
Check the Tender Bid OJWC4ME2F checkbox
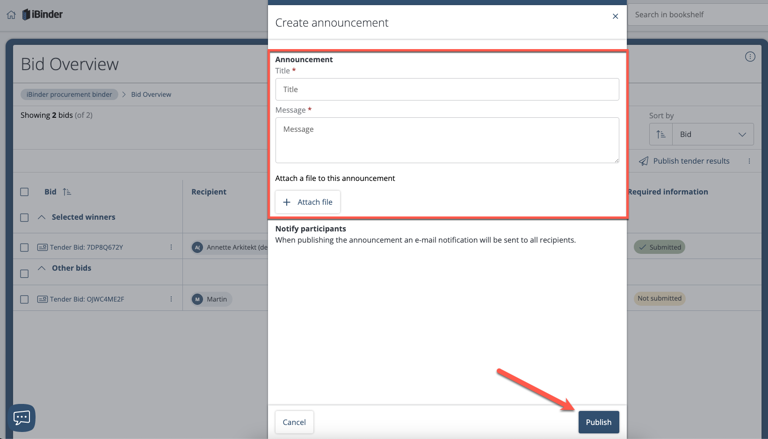click(x=25, y=299)
